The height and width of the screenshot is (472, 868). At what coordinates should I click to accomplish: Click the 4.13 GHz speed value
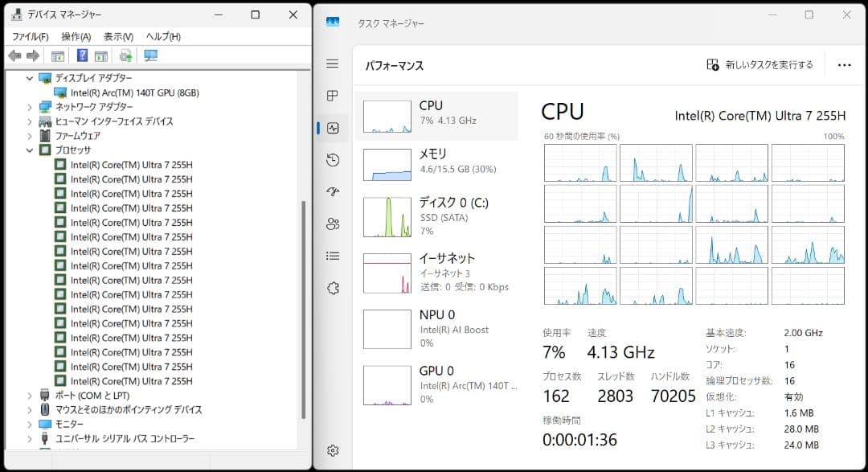coord(620,352)
